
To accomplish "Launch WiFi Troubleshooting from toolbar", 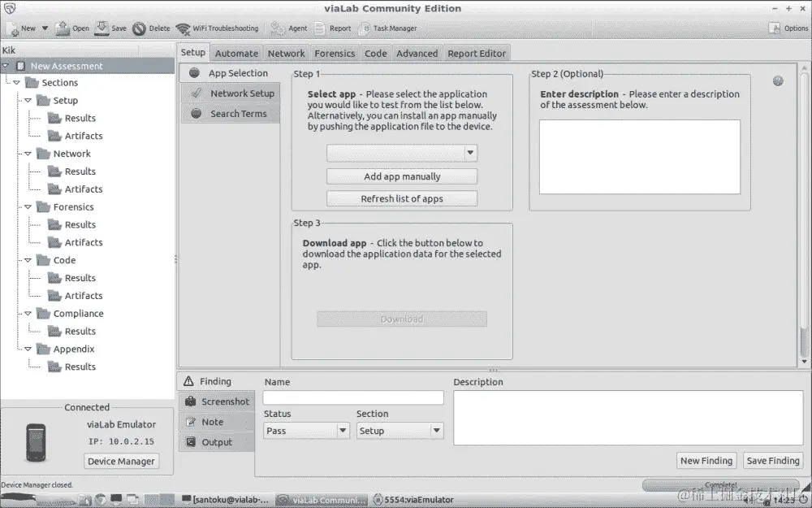I will pyautogui.click(x=217, y=28).
